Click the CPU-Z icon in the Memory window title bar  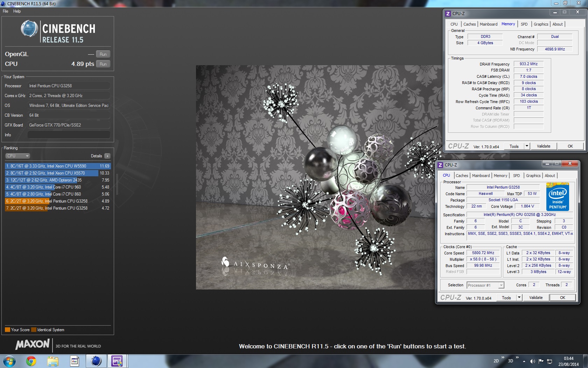[448, 14]
